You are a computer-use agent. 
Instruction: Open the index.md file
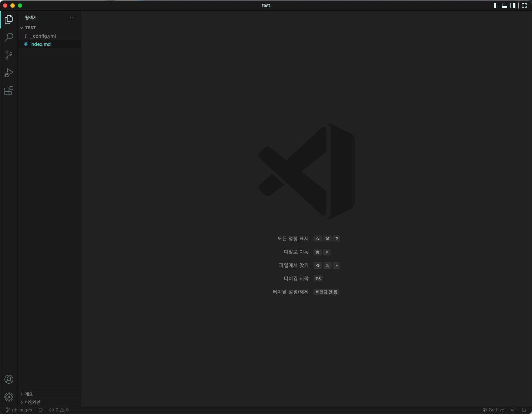coord(49,44)
